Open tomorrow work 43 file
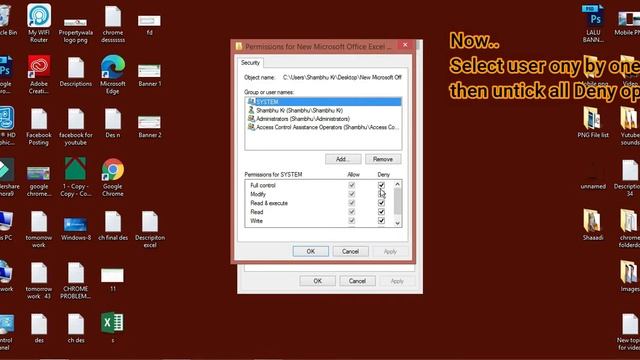Screen dimensions: 640x360 pyautogui.click(x=39, y=281)
